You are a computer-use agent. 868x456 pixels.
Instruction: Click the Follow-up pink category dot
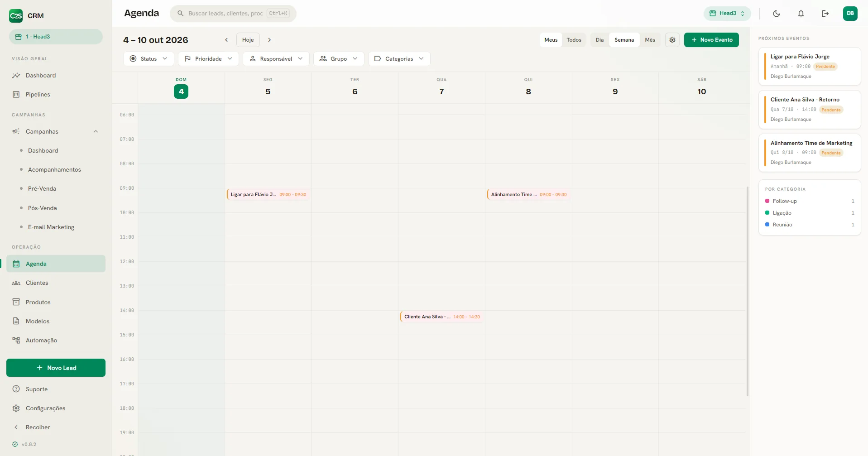coord(767,201)
